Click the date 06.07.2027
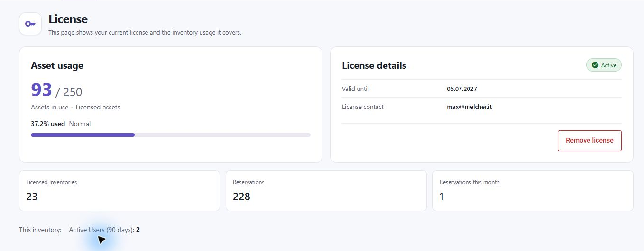Viewport: 644px width, 251px height. point(462,89)
